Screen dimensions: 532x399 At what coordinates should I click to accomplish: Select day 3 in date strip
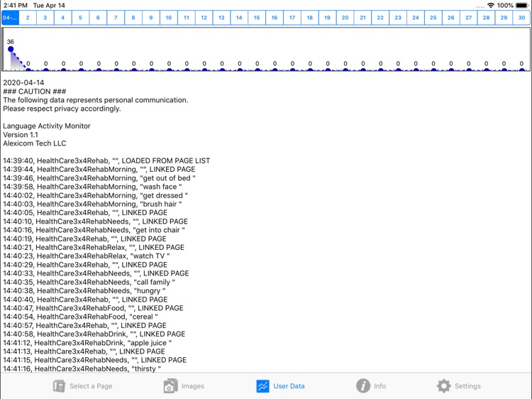[45, 18]
